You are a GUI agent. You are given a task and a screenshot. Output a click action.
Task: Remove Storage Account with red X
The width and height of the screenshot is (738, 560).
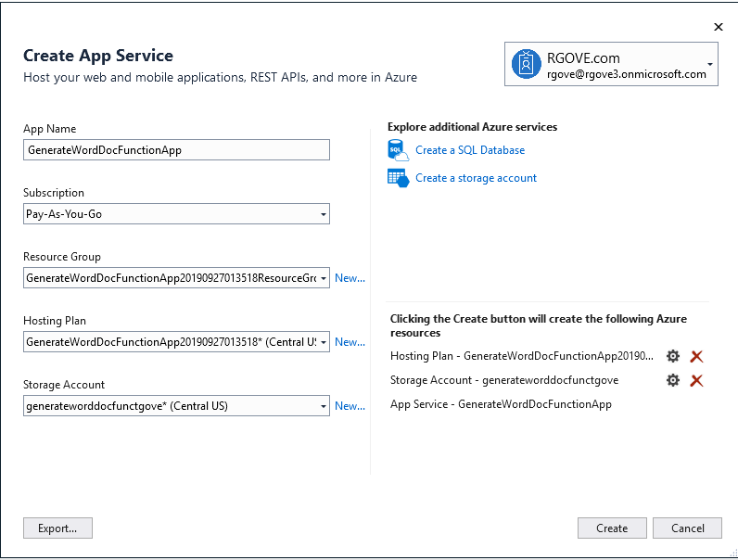[696, 380]
